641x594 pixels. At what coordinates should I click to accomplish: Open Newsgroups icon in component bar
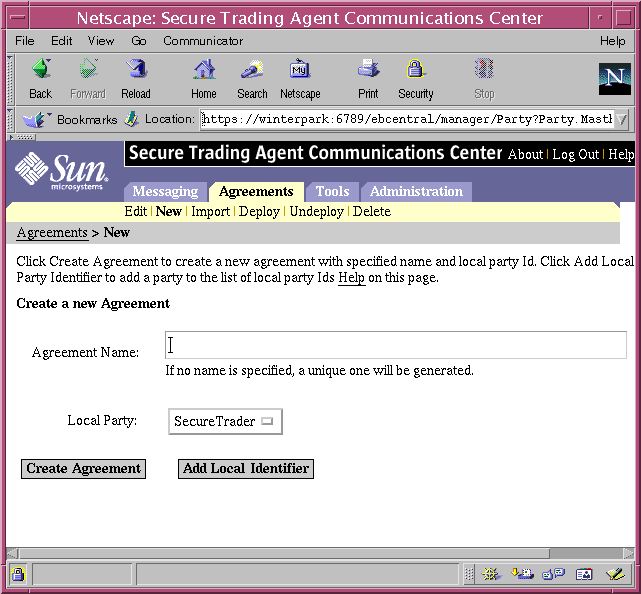click(x=553, y=574)
